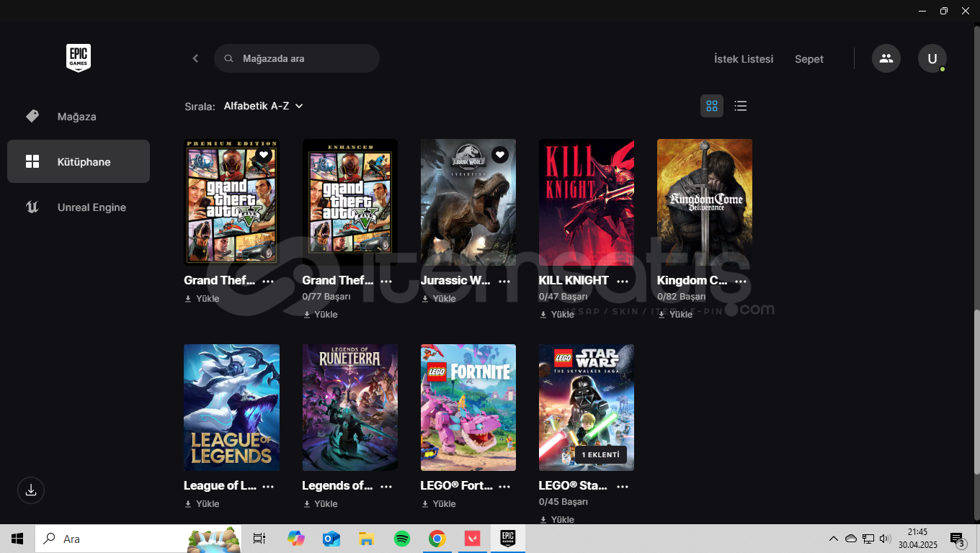Open the LEGO Fortnite cover
Viewport: 980px width, 553px height.
click(x=468, y=408)
